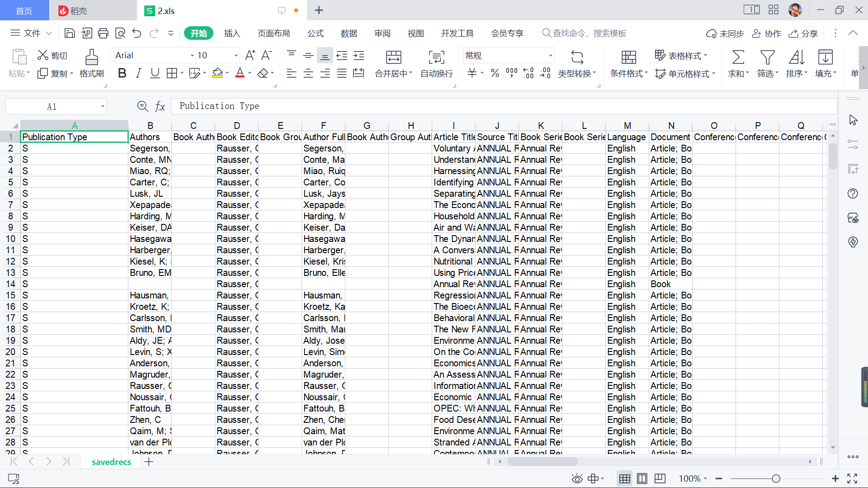The height and width of the screenshot is (488, 868).
Task: Collapse the ribbon chevron
Action: 853,33
